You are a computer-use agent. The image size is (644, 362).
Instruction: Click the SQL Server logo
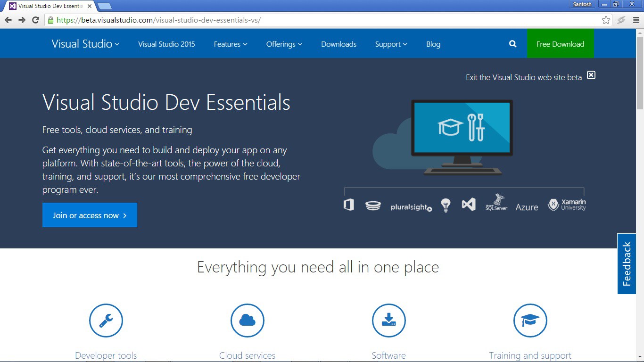click(x=496, y=202)
